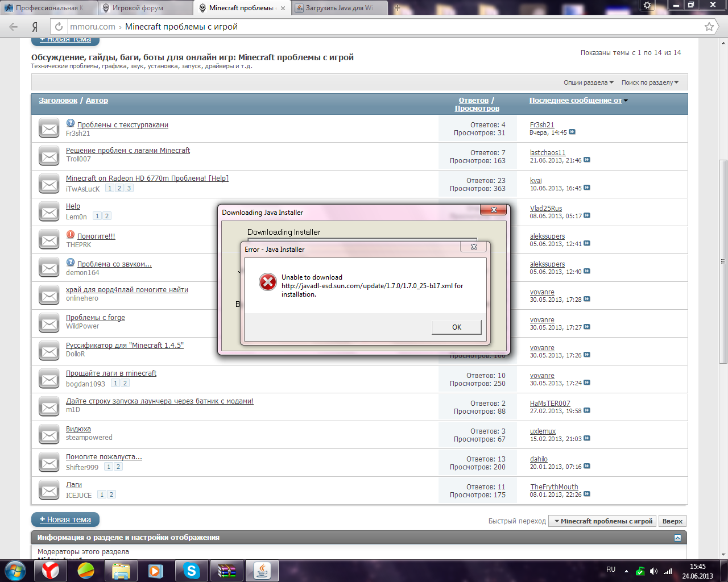Viewport: 728px width, 582px height.
Task: Open the thread about запуска лаунчера через батник
Action: tap(160, 401)
